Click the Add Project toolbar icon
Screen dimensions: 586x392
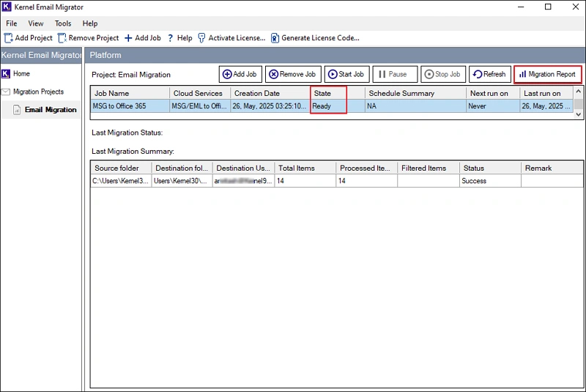[x=8, y=38]
